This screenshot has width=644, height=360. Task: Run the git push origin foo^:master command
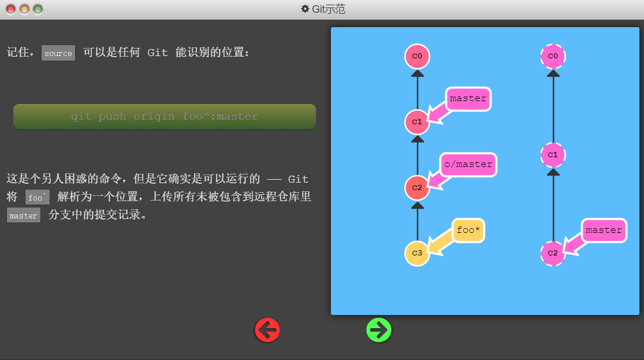pos(165,117)
